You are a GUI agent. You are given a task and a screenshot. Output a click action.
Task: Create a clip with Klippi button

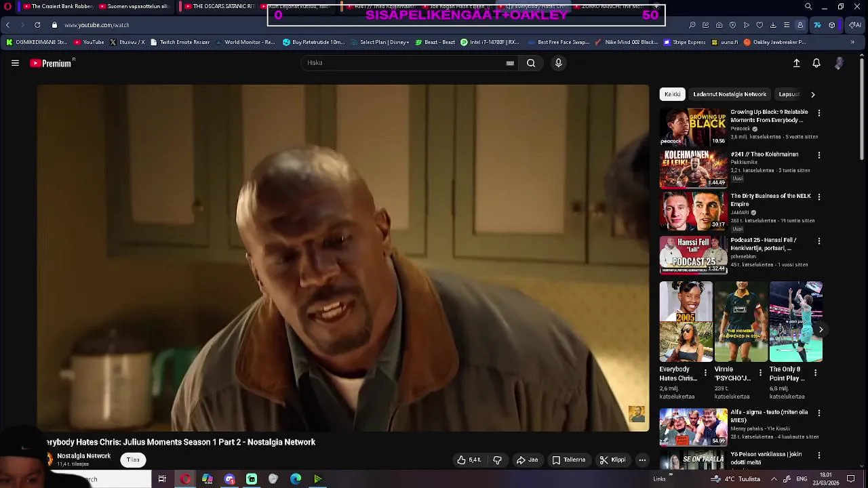click(x=612, y=460)
